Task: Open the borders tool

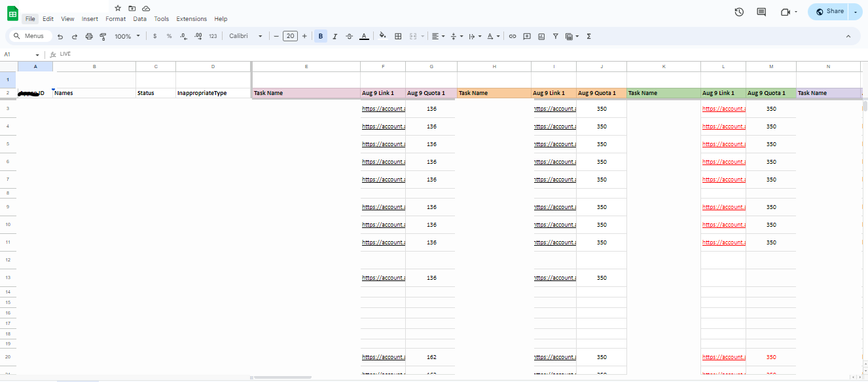Action: pyautogui.click(x=398, y=37)
